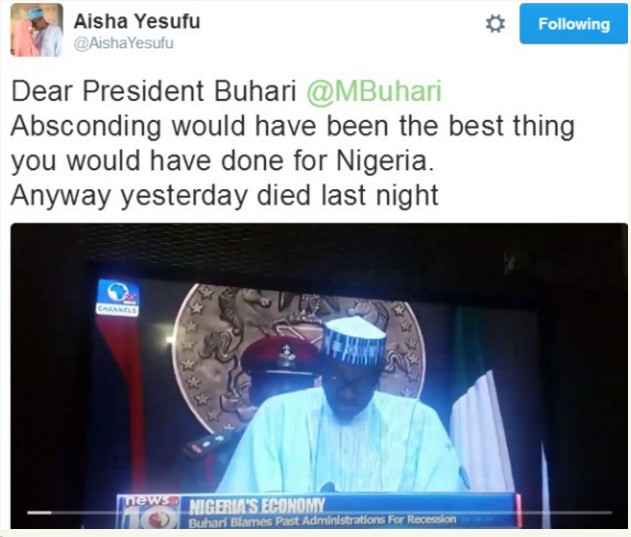Open the gear settings icon
Screen dimensions: 631x537
pos(495,24)
